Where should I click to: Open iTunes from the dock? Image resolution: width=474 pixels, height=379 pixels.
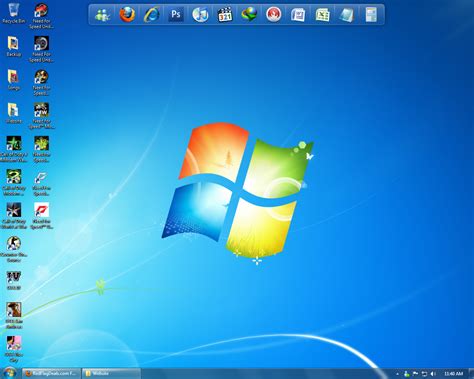pyautogui.click(x=200, y=15)
